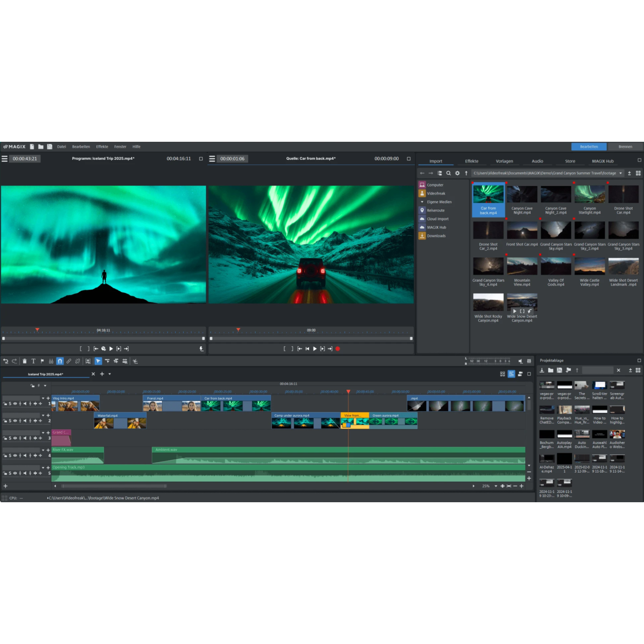The width and height of the screenshot is (644, 644).
Task: Open the folder path dropdown in Import panel
Action: coord(621,173)
